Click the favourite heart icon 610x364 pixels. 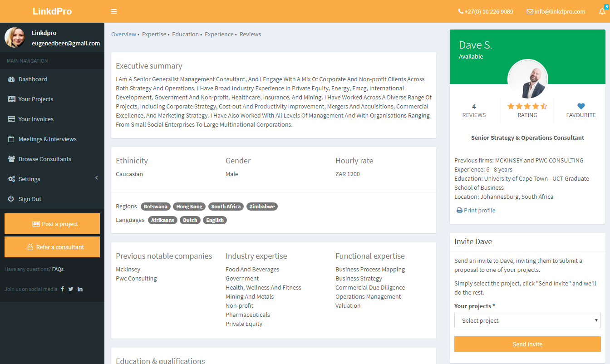[581, 106]
